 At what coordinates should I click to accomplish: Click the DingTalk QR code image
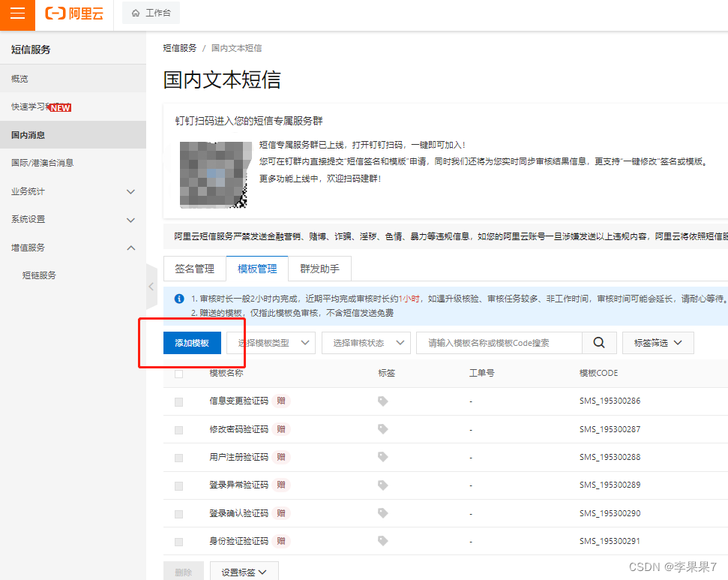tap(215, 174)
